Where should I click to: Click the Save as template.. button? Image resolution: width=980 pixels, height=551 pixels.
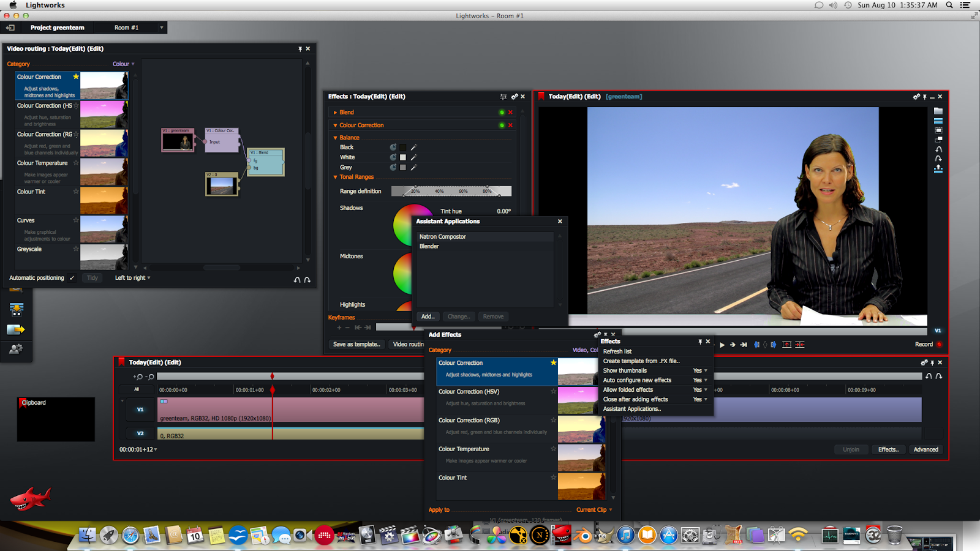point(356,344)
